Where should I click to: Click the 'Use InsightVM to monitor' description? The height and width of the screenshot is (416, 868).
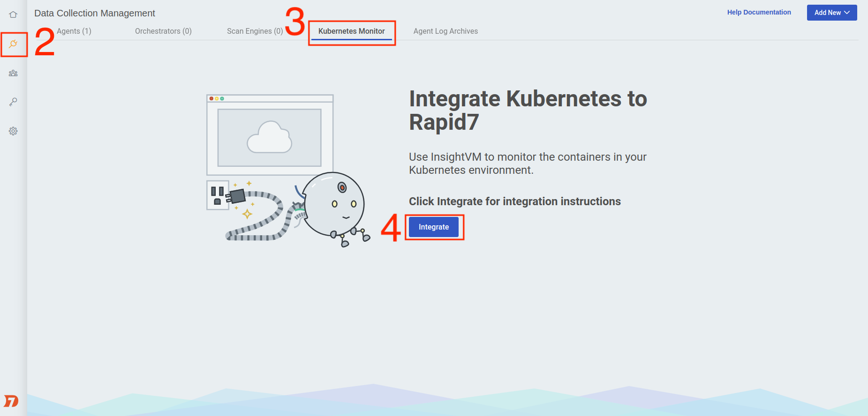point(528,163)
